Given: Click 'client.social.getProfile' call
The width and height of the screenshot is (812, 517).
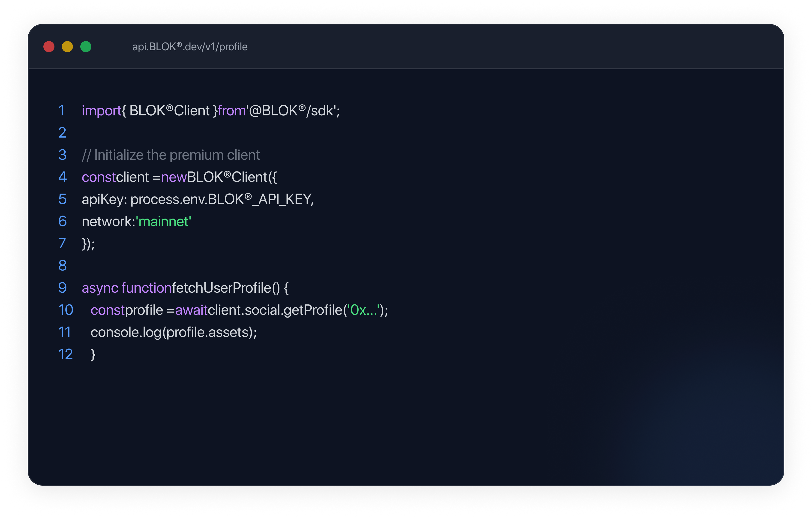Looking at the screenshot, I should (x=275, y=310).
